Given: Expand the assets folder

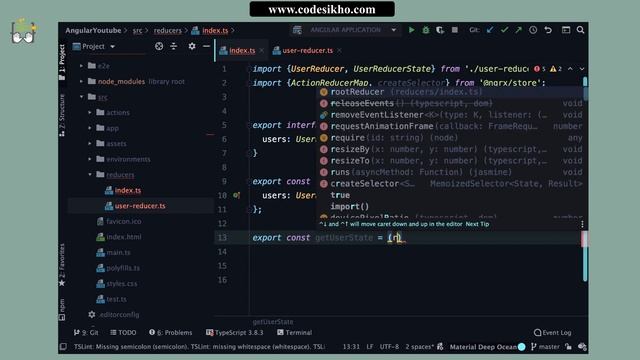Looking at the screenshot, I should tap(90, 143).
